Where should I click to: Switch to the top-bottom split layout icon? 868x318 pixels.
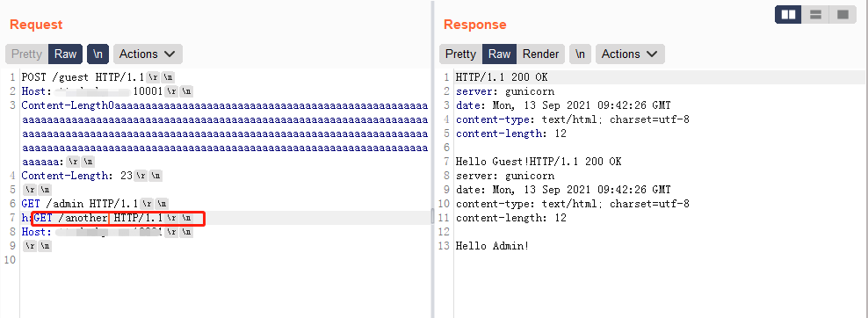tap(815, 15)
